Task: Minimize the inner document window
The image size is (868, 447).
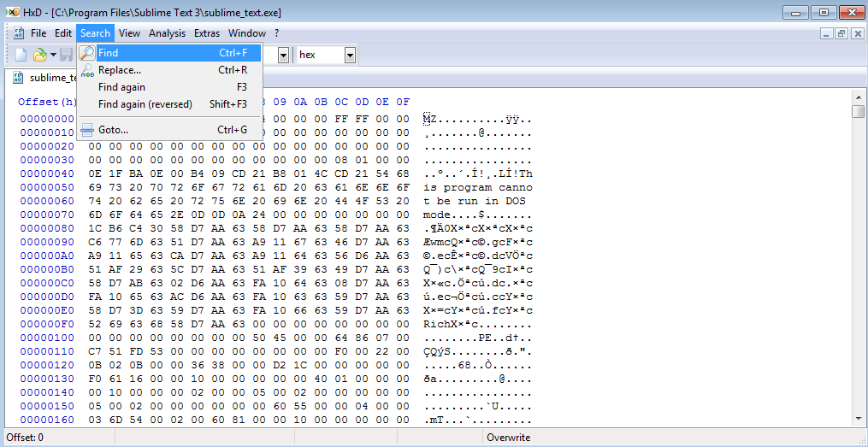Action: 827,33
